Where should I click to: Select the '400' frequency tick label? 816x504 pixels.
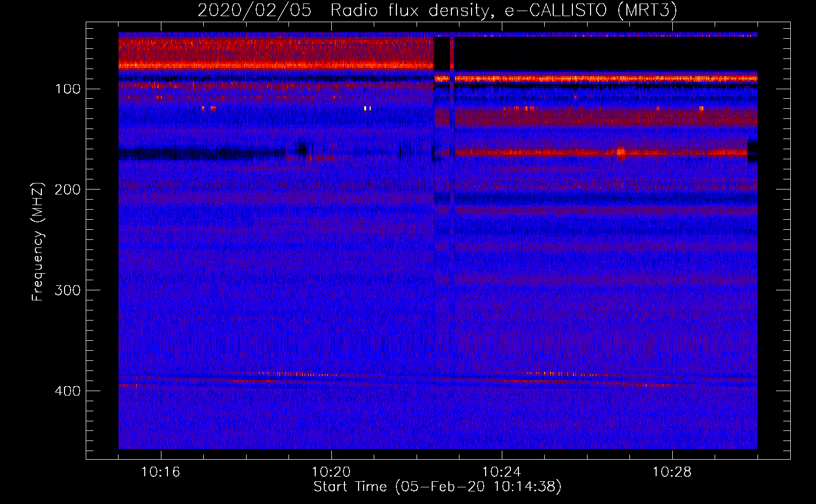coord(68,391)
